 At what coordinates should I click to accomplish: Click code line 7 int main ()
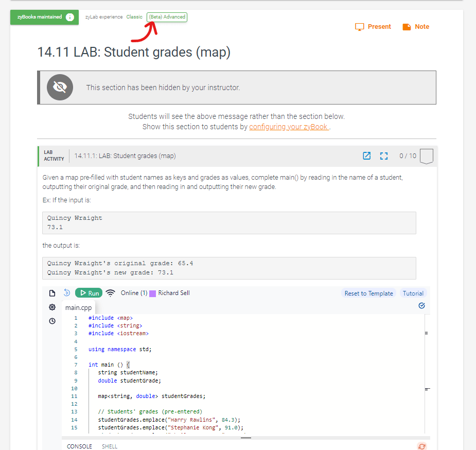[109, 365]
